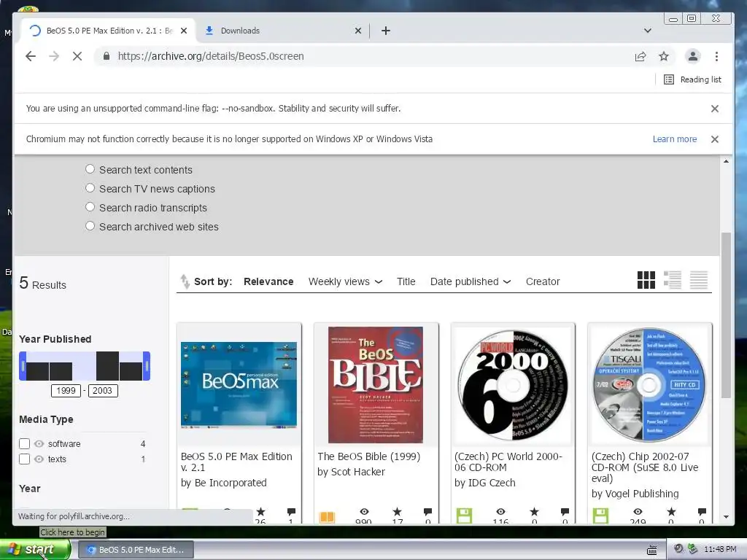Click the padlock site info icon
This screenshot has height=560, width=747.
click(107, 56)
